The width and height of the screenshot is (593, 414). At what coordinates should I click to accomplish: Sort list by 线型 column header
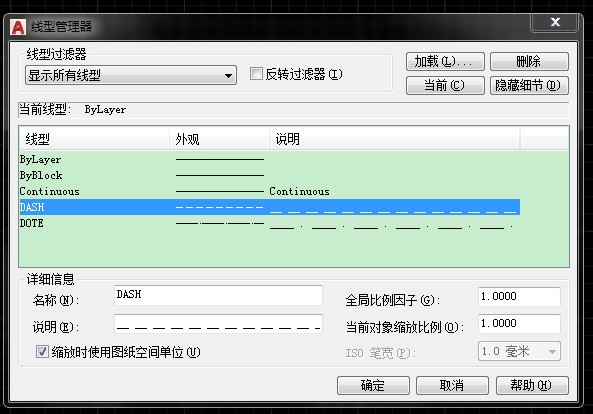click(94, 139)
